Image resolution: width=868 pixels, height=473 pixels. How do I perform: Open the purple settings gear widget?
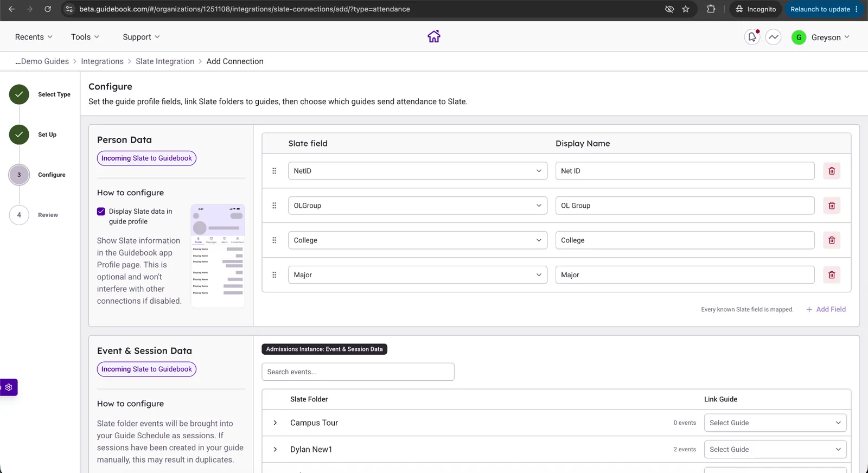pos(9,387)
